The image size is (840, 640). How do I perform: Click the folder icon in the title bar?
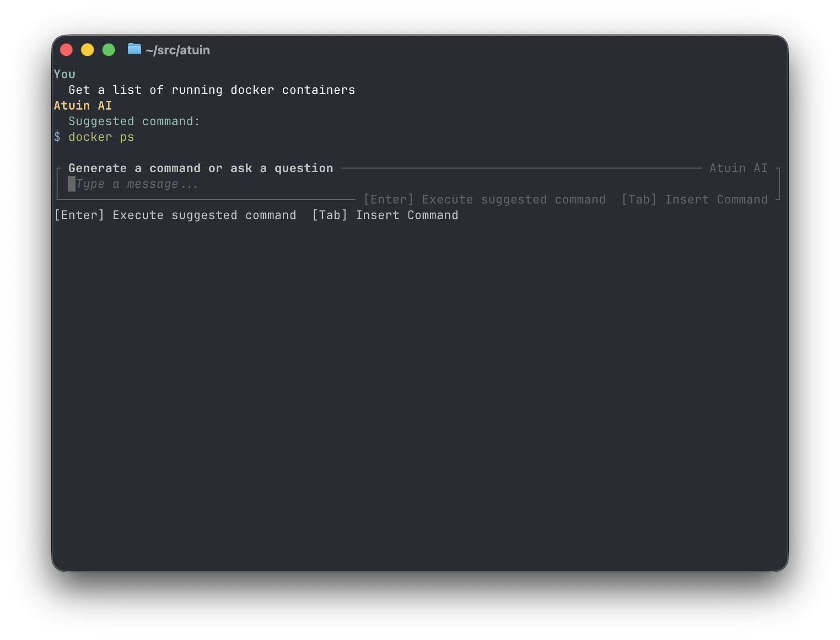point(134,49)
